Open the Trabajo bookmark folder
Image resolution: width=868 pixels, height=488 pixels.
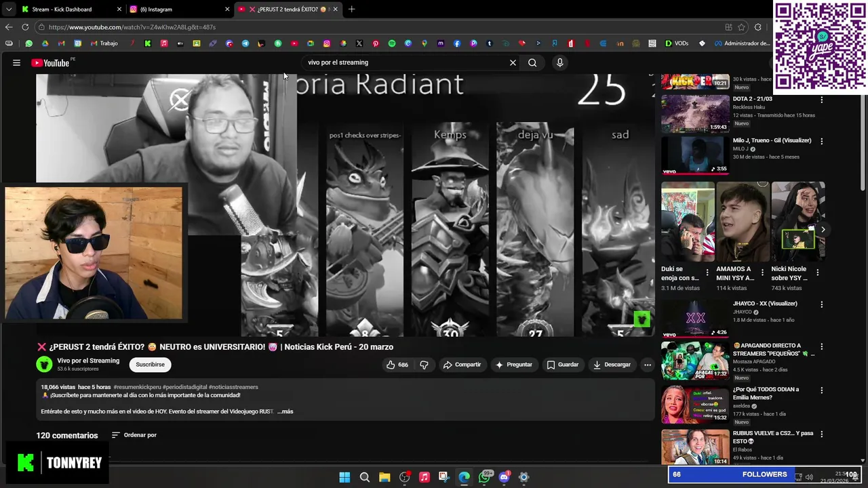pyautogui.click(x=104, y=43)
